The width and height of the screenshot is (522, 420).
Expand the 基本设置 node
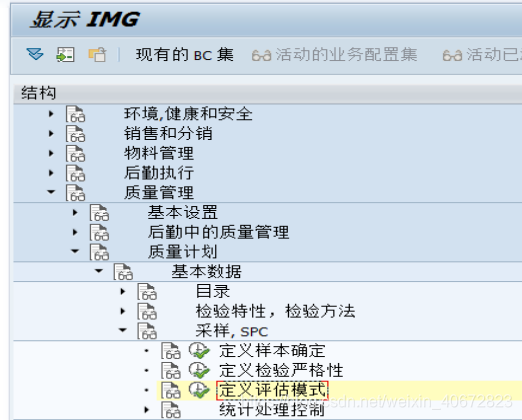[x=75, y=212]
